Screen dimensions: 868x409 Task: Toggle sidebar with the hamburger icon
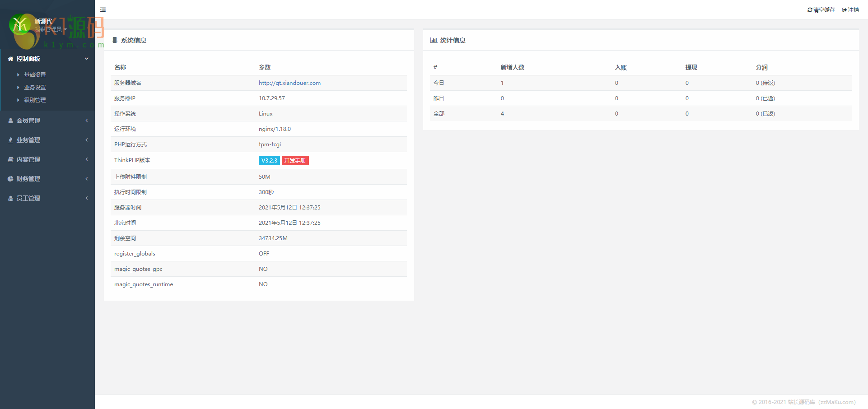[103, 9]
